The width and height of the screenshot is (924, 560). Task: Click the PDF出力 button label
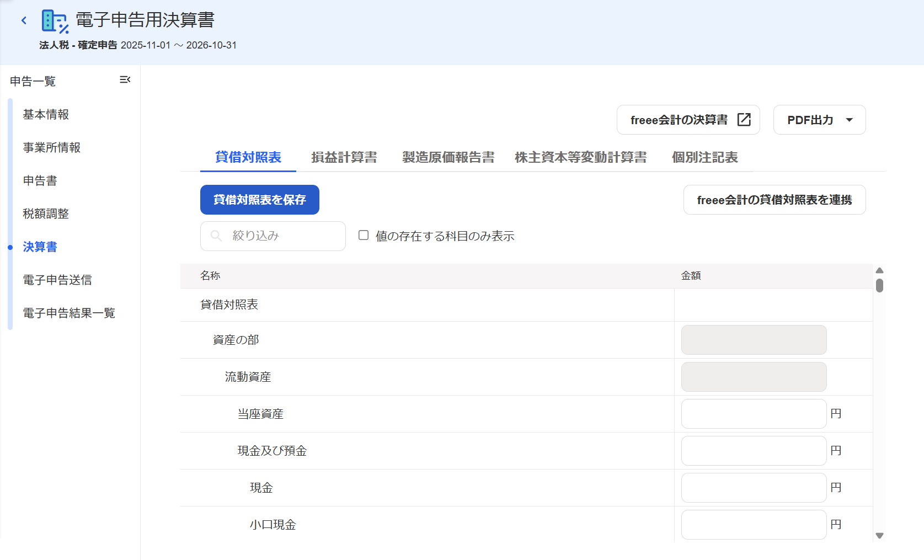click(810, 120)
